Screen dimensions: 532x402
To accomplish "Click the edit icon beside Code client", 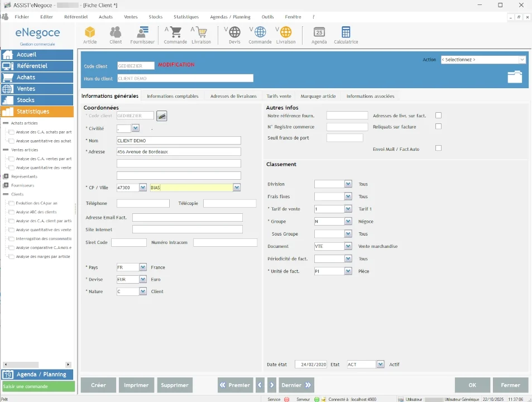I will tap(161, 116).
